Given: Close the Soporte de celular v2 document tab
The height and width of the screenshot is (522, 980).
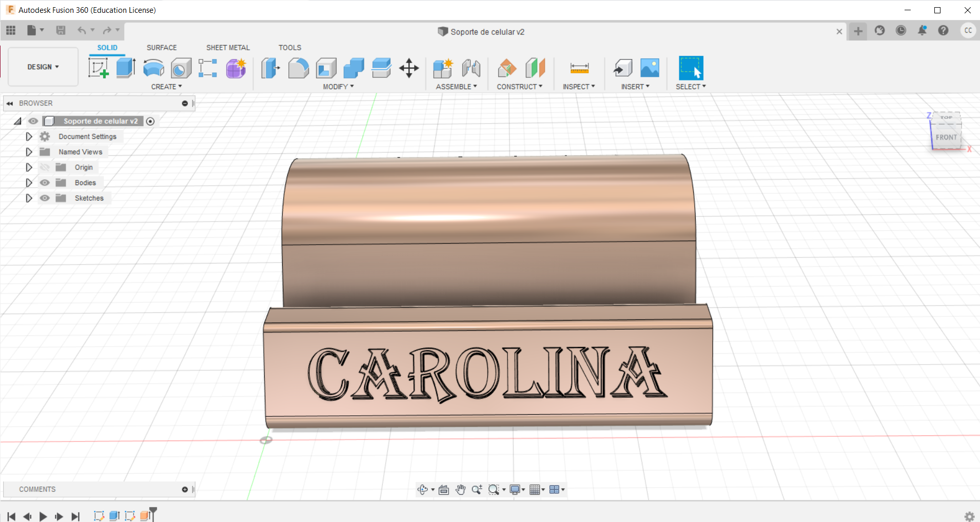Looking at the screenshot, I should pyautogui.click(x=839, y=32).
